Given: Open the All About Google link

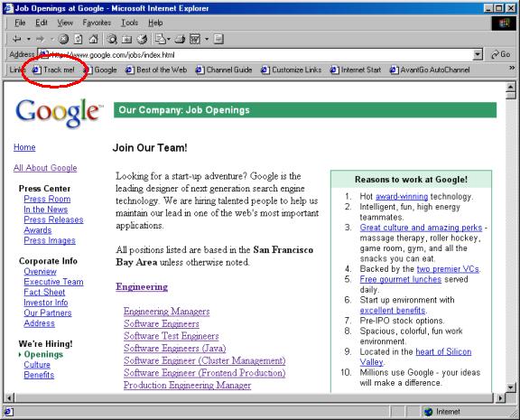Looking at the screenshot, I should click(45, 168).
